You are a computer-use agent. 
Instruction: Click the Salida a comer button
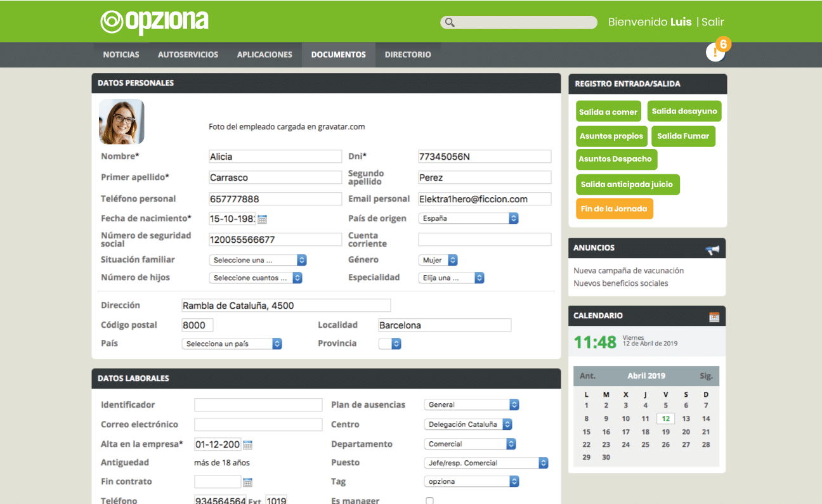click(608, 112)
